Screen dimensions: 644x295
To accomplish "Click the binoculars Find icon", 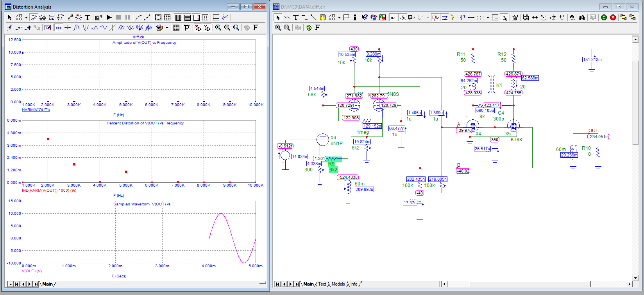I will (x=581, y=17).
